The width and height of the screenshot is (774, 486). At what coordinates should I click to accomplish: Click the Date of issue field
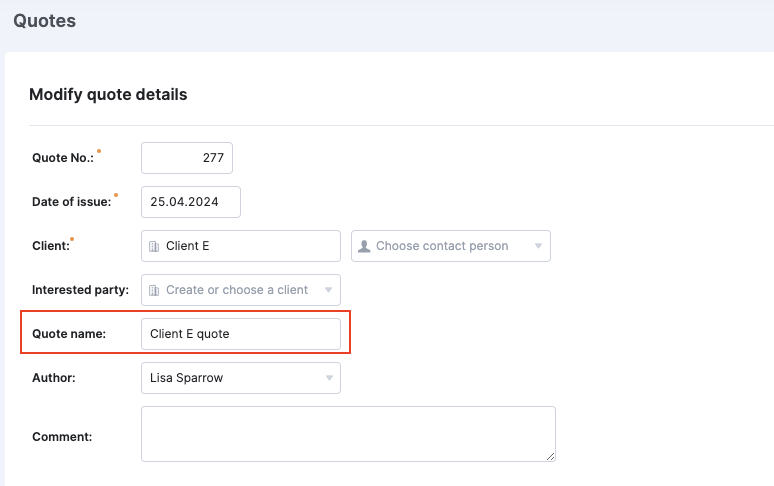tap(191, 202)
